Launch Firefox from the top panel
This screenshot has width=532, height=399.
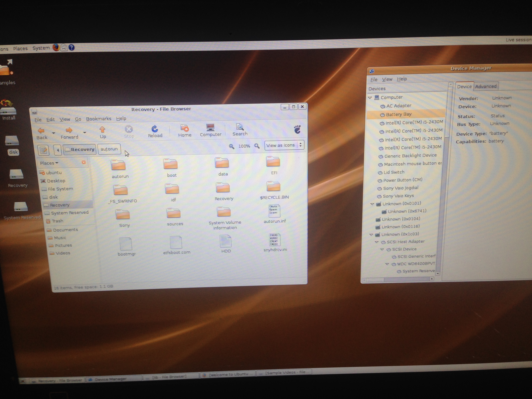point(56,48)
